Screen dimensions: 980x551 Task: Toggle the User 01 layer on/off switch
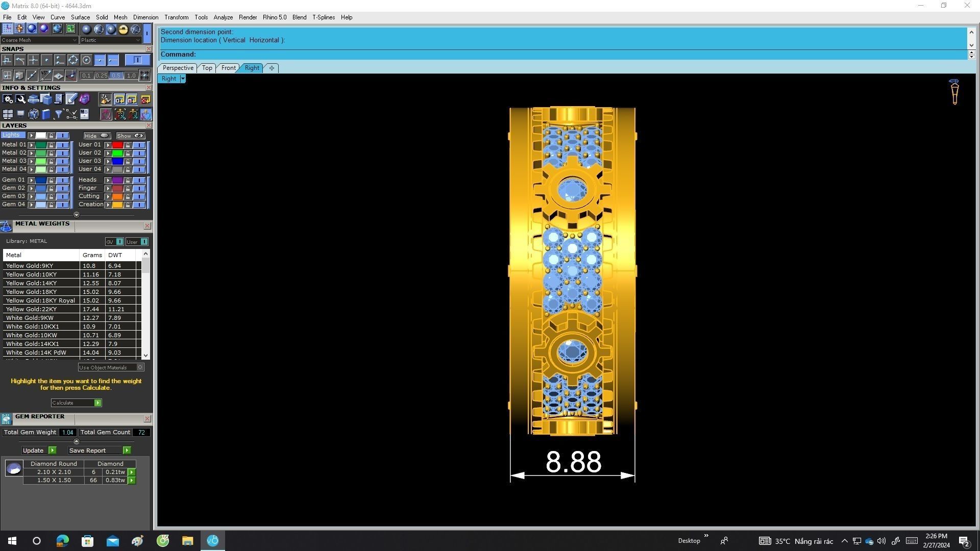coord(139,145)
